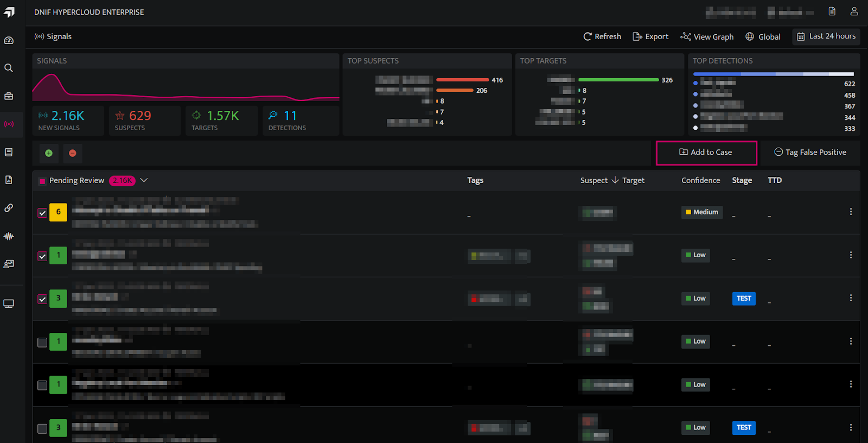
Task: Open the document report icon in sidebar
Action: pos(9,180)
